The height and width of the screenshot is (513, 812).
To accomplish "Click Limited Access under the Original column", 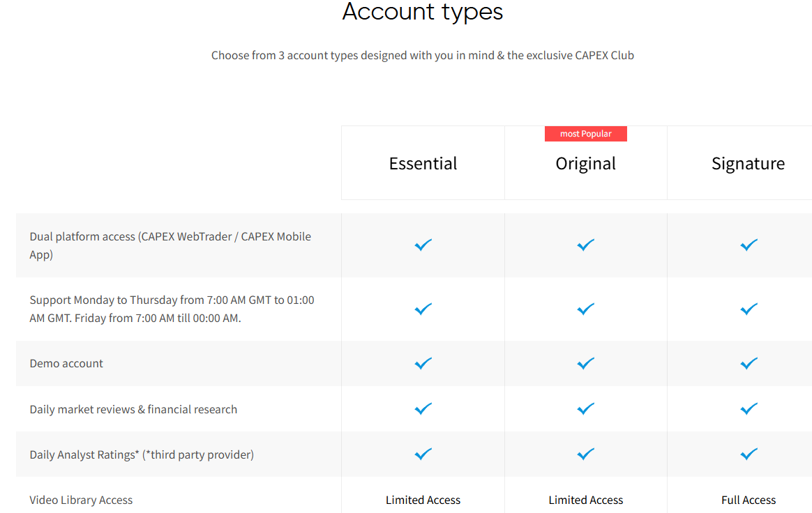I will 586,500.
